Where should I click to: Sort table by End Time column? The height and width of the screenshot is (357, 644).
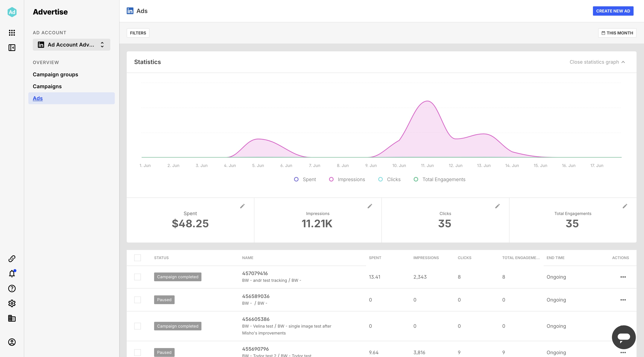tap(555, 258)
